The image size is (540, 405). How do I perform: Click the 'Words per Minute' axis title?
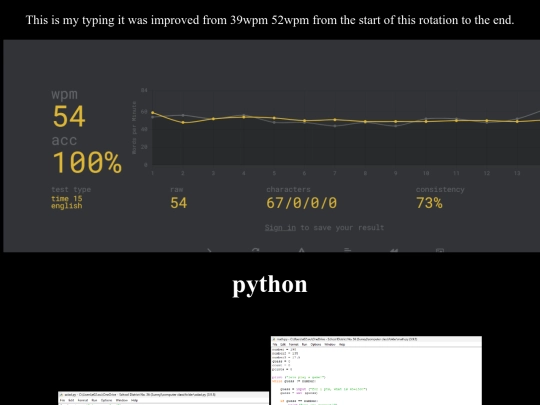click(x=134, y=127)
